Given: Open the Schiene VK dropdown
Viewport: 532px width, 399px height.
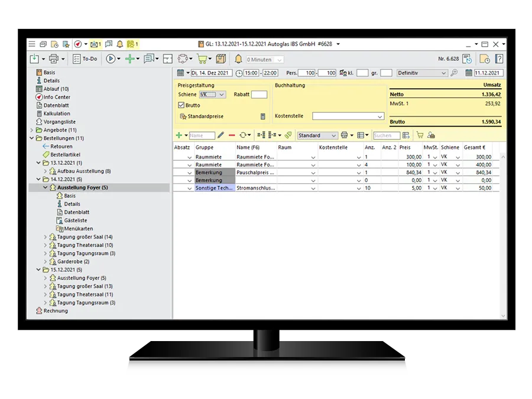Looking at the screenshot, I should 212,95.
